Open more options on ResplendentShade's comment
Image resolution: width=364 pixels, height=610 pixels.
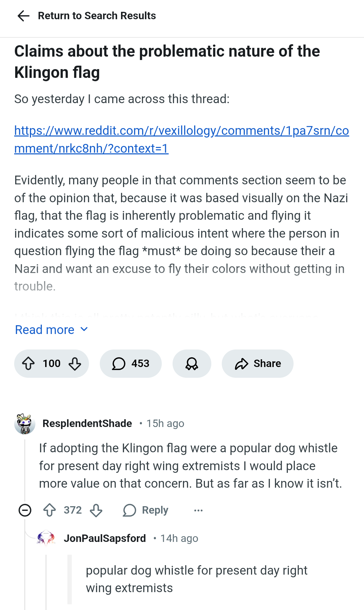[199, 510]
